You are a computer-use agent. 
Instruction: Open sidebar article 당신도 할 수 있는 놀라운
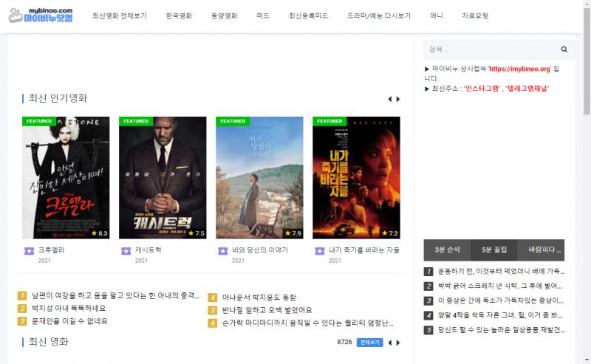(x=502, y=330)
